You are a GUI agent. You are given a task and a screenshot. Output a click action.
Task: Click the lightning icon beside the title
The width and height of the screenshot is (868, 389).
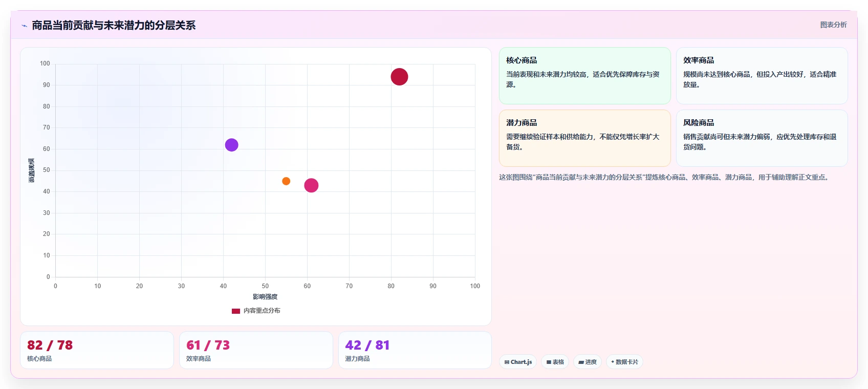pos(24,26)
